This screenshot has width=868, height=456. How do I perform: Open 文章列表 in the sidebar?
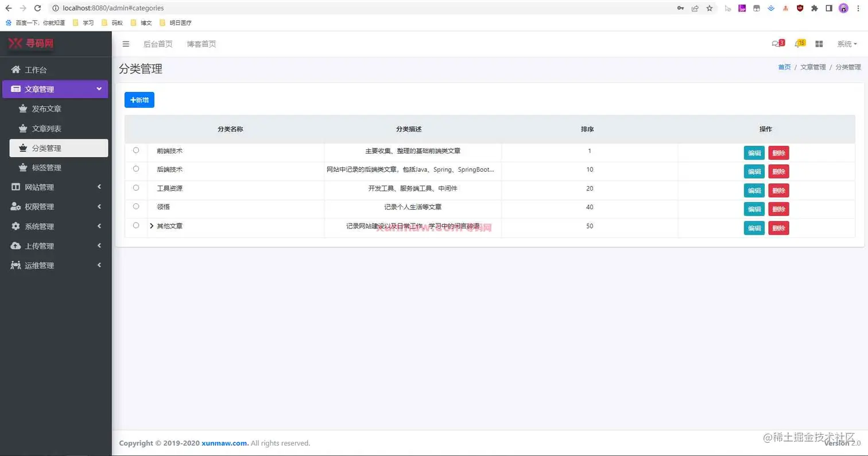tap(59, 129)
